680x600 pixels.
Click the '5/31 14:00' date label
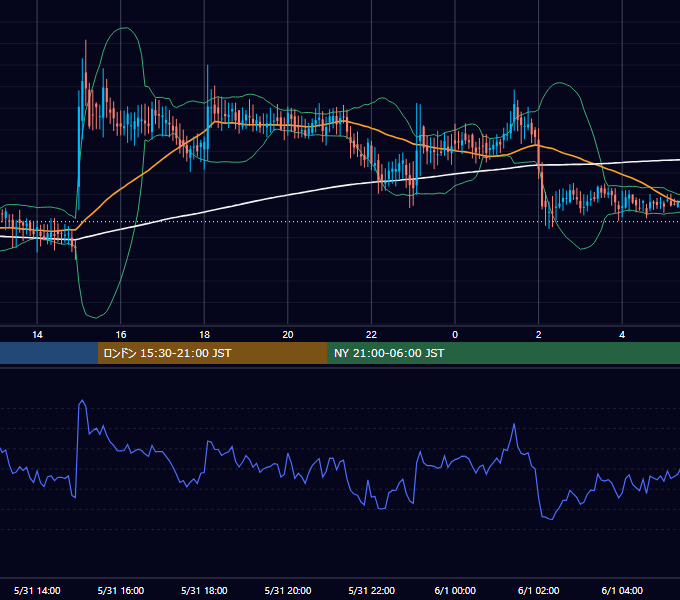click(37, 590)
